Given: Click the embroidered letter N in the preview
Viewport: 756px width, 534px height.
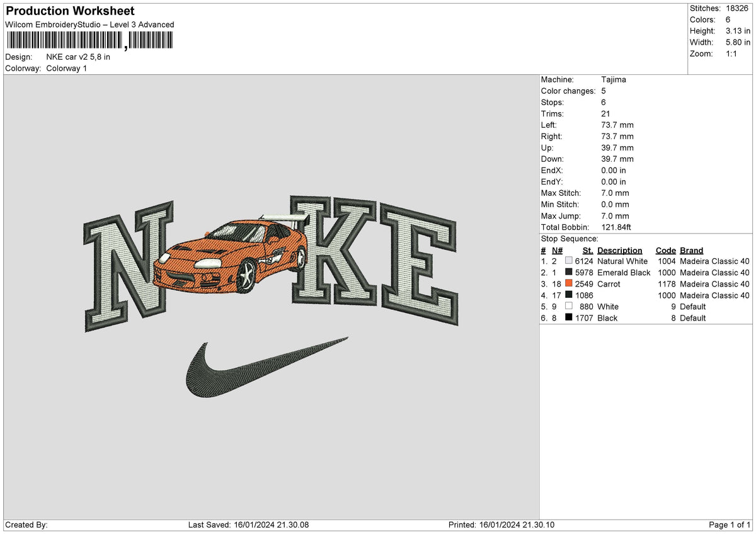Looking at the screenshot, I should 129,266.
